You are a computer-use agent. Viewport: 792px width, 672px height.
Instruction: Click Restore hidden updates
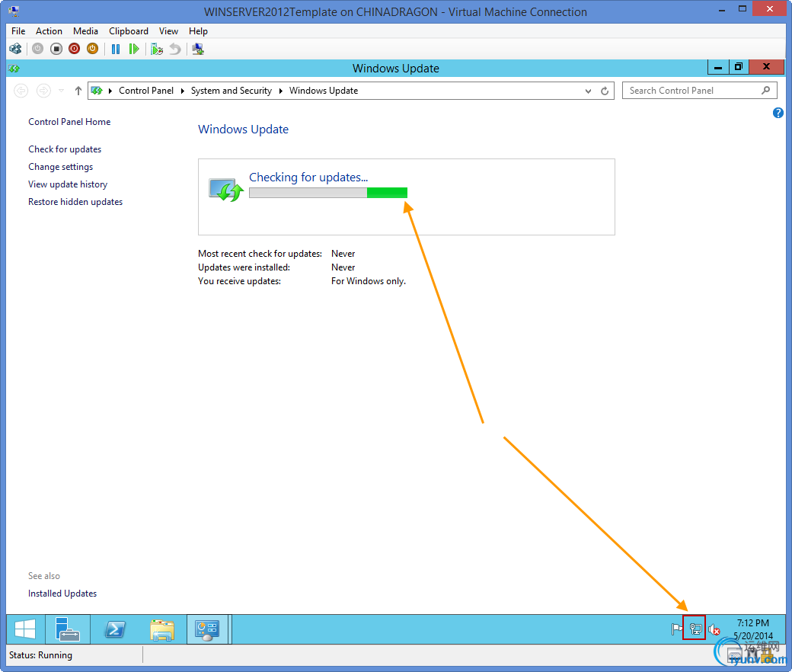pyautogui.click(x=75, y=202)
